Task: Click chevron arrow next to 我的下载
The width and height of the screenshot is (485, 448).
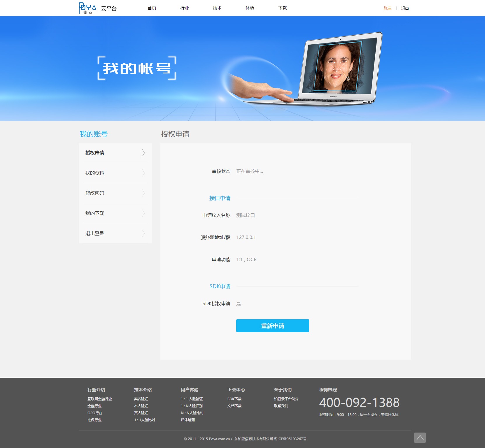Action: tap(143, 213)
